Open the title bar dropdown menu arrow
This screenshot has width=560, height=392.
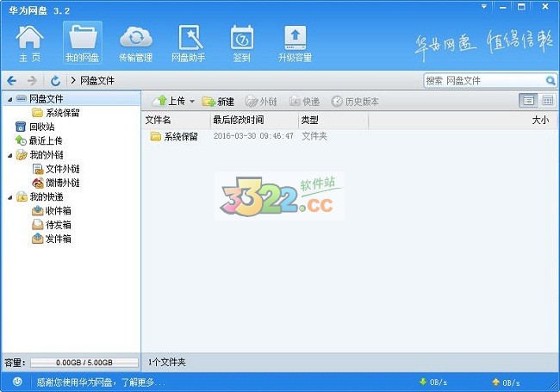[x=485, y=6]
